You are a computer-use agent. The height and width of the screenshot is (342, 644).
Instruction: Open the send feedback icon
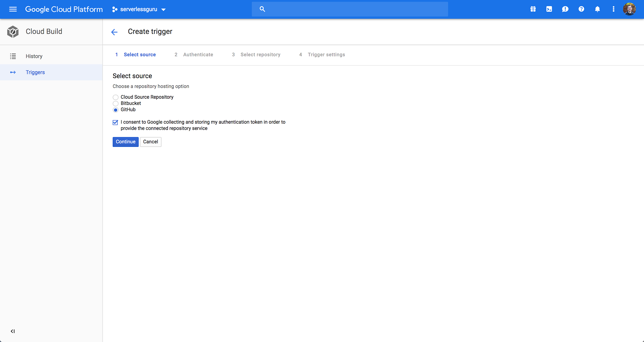(x=565, y=9)
